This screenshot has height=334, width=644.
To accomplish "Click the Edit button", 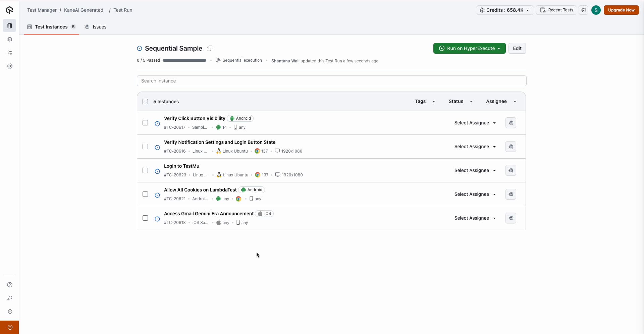I will click(517, 48).
